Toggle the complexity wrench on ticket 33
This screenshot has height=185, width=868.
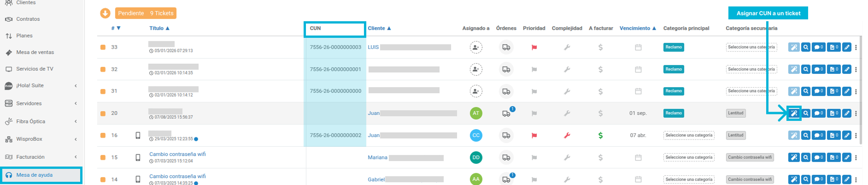pyautogui.click(x=567, y=47)
